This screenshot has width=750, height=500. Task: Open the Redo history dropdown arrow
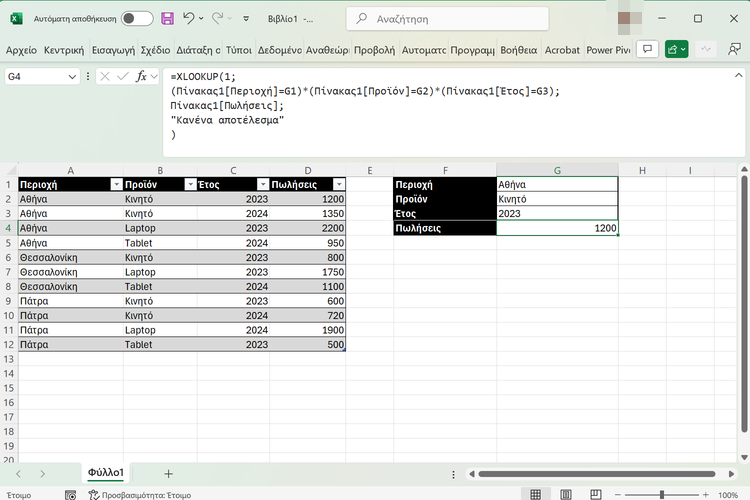click(230, 19)
